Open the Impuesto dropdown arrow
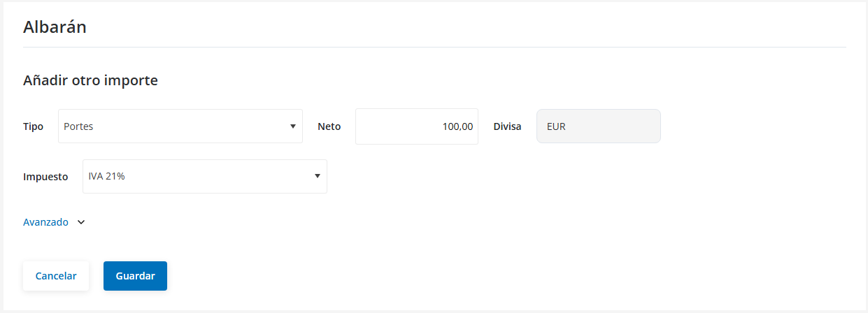This screenshot has width=868, height=313. coord(317,177)
